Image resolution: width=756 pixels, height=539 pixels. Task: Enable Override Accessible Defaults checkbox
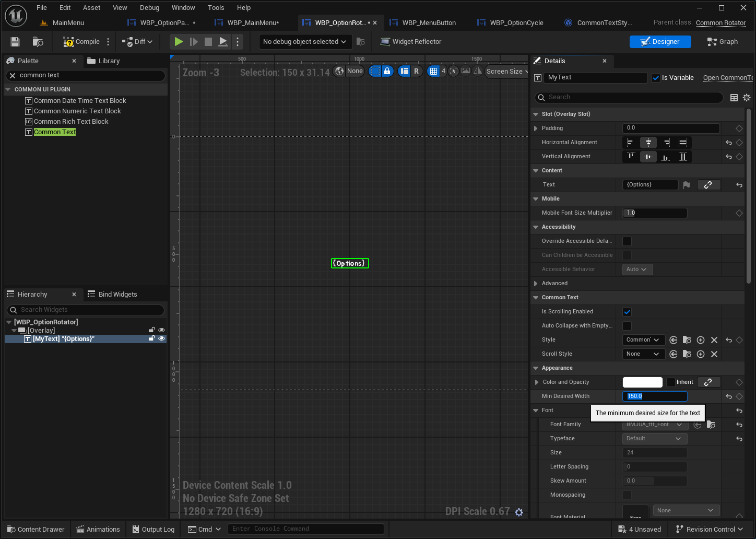pos(627,241)
